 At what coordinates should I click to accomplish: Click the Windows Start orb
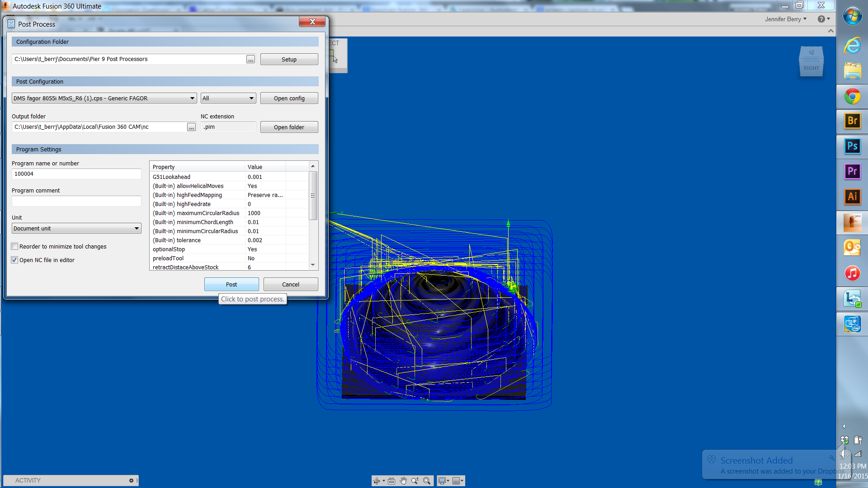point(852,16)
